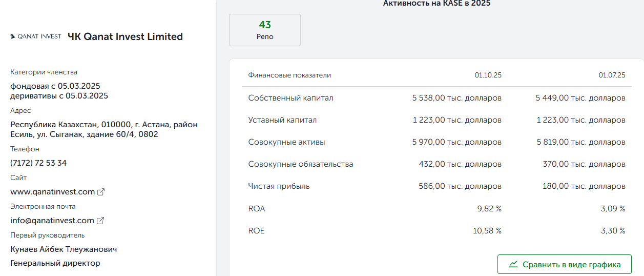644x276 pixels.
Task: Click the Qanat Invest logo
Action: (x=35, y=36)
